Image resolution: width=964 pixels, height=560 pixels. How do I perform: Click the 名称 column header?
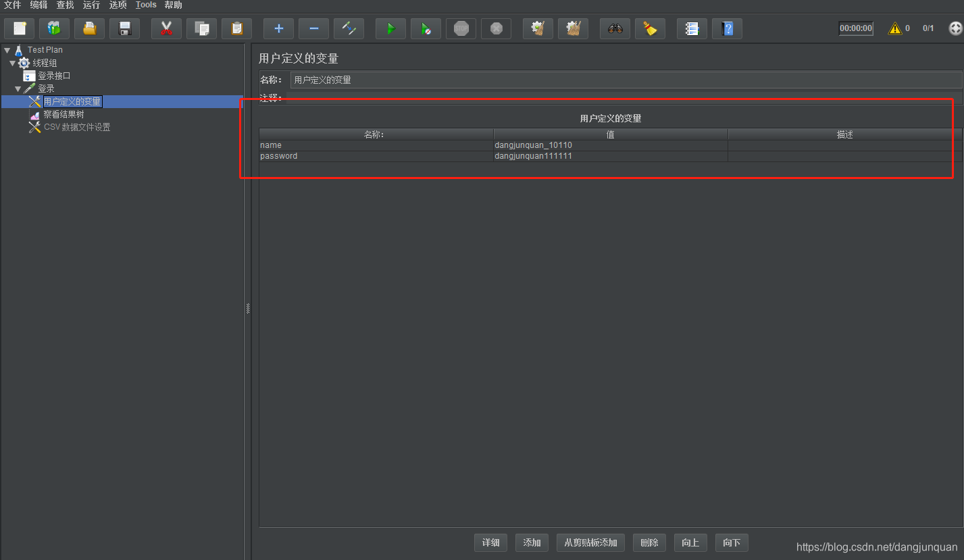click(376, 134)
